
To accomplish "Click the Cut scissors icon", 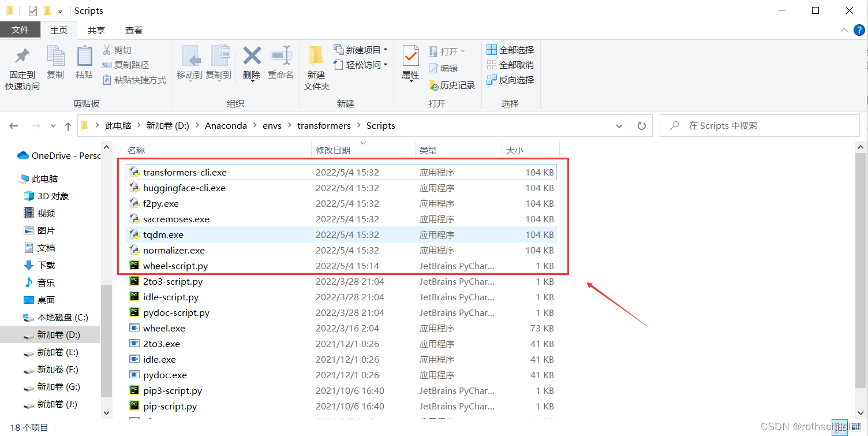I will [x=107, y=50].
